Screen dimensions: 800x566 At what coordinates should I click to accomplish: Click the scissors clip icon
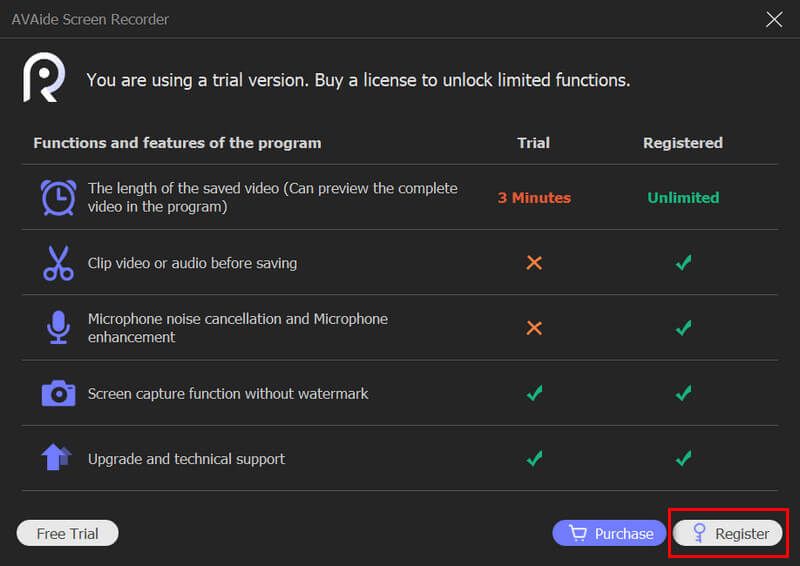pos(58,263)
